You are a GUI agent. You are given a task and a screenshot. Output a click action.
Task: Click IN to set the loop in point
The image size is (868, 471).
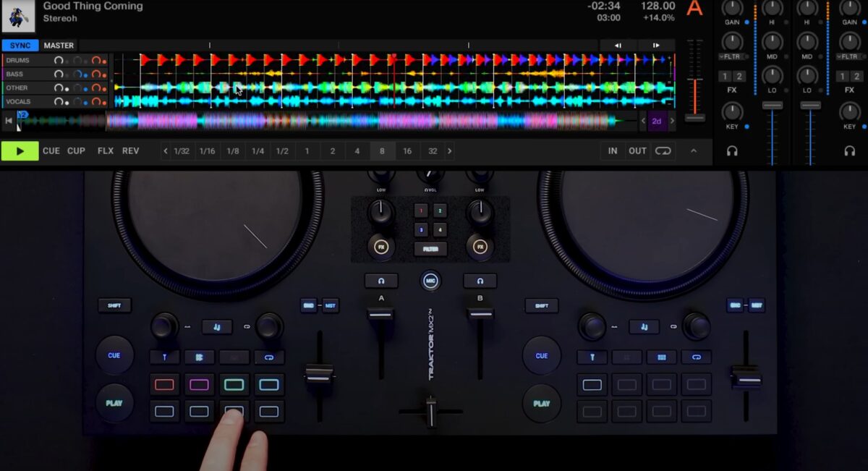click(612, 150)
